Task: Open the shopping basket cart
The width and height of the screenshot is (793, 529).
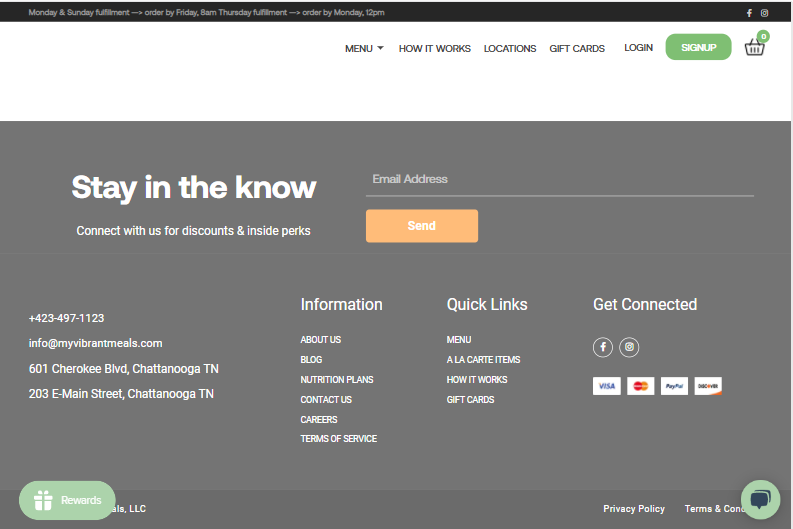Action: coord(755,47)
